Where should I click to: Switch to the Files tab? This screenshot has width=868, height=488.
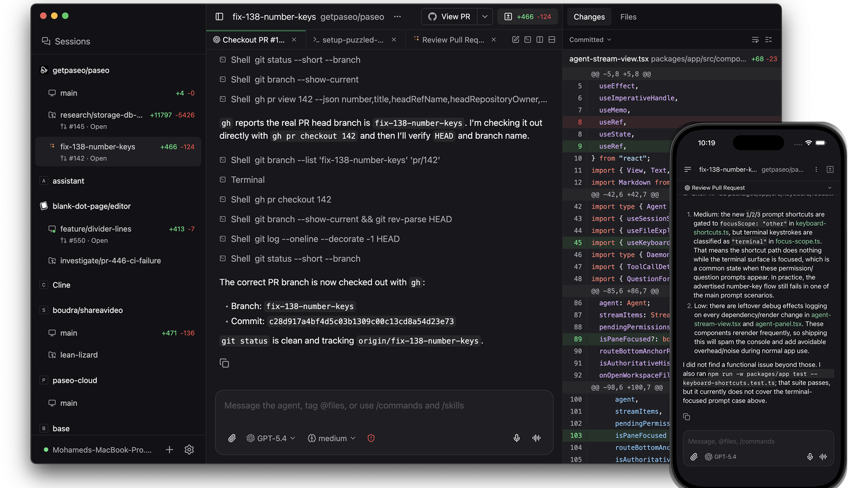click(628, 17)
